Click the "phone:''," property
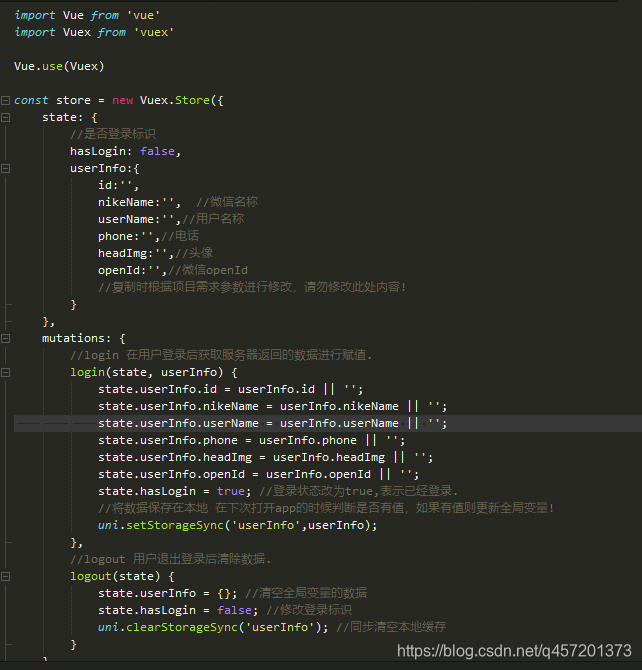The height and width of the screenshot is (670, 642). (129, 236)
